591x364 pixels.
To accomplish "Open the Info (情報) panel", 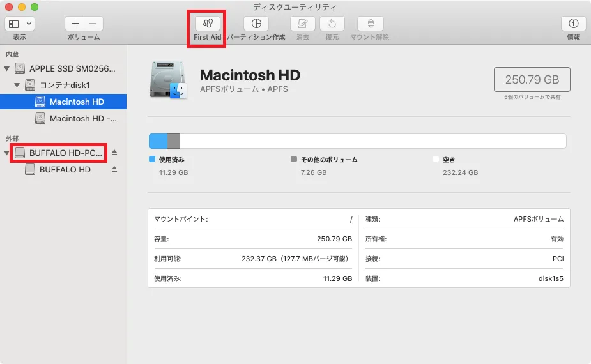I will point(574,24).
